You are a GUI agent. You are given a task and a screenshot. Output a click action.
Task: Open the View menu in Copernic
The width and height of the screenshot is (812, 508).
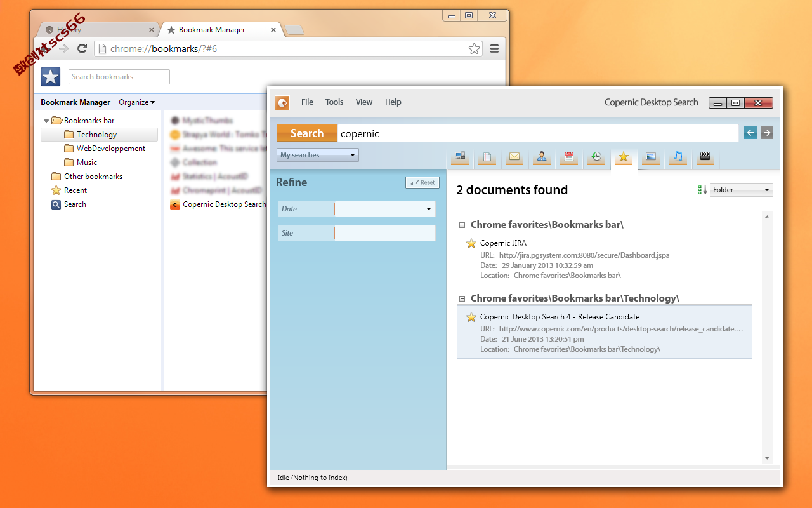(x=364, y=102)
